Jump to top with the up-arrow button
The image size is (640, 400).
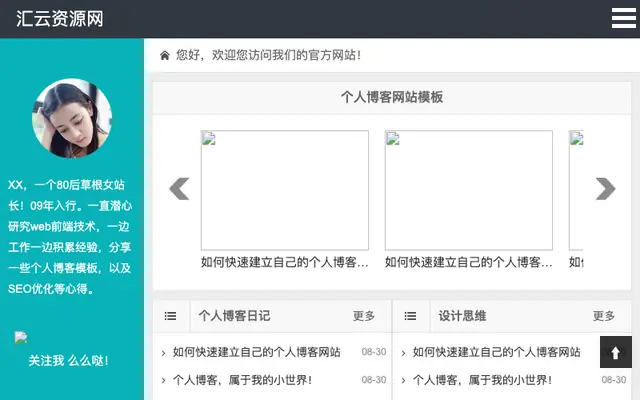[x=616, y=352]
